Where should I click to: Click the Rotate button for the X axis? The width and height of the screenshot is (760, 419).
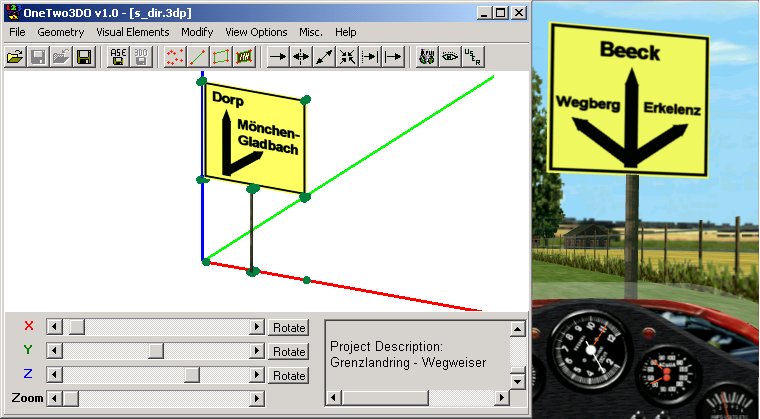pyautogui.click(x=289, y=327)
